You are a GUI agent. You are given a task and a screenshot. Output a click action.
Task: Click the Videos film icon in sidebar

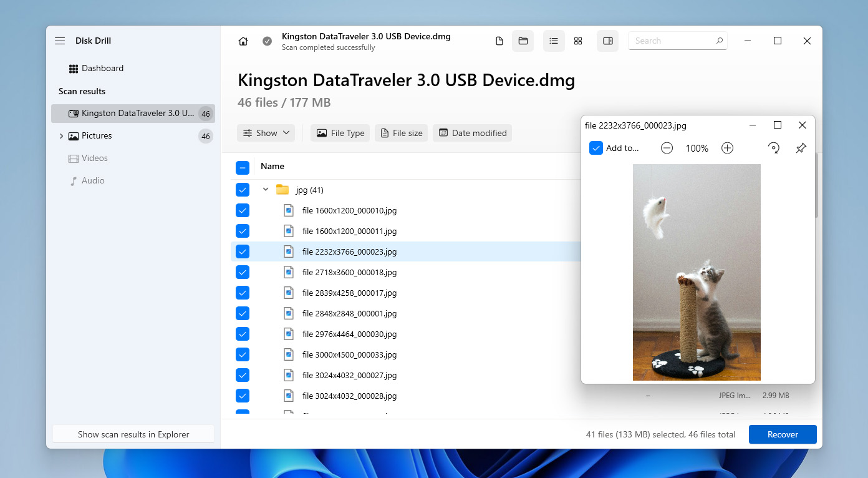point(73,159)
